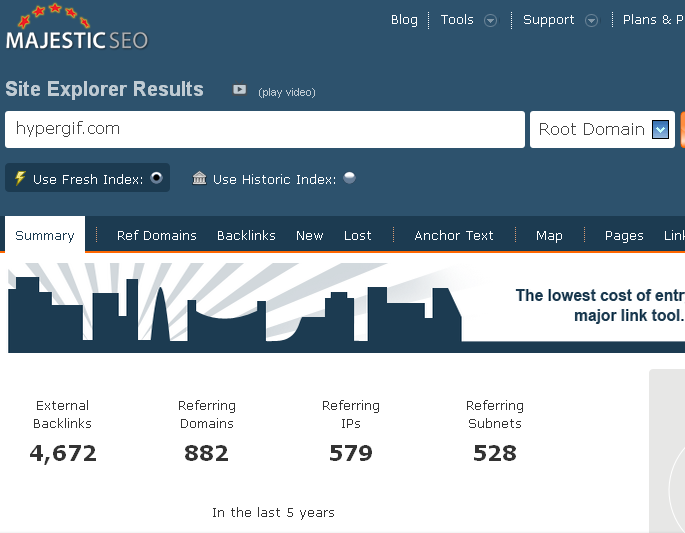Click the hypergif.com search input field
This screenshot has height=533, width=685.
click(x=265, y=129)
